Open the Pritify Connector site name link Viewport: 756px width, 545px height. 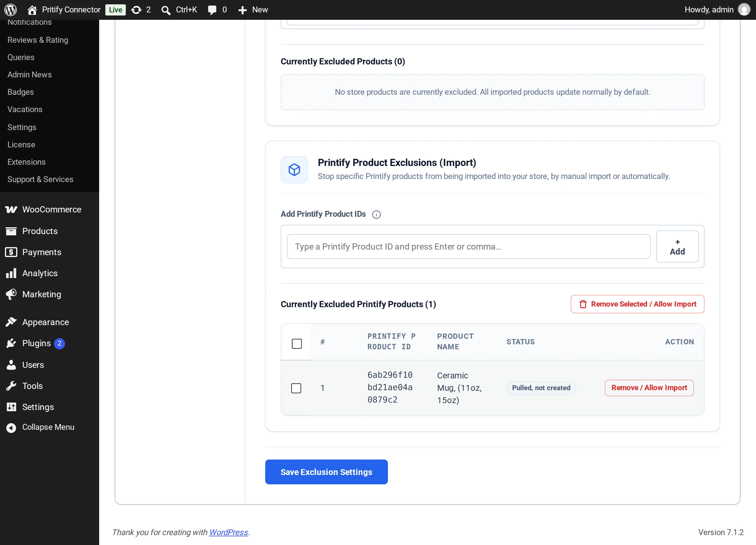pyautogui.click(x=71, y=10)
